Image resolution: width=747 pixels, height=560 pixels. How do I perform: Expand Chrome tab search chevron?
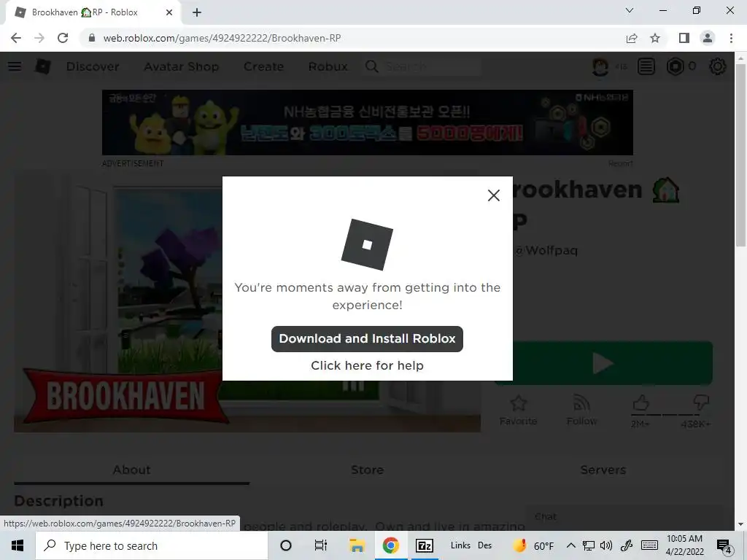click(630, 10)
